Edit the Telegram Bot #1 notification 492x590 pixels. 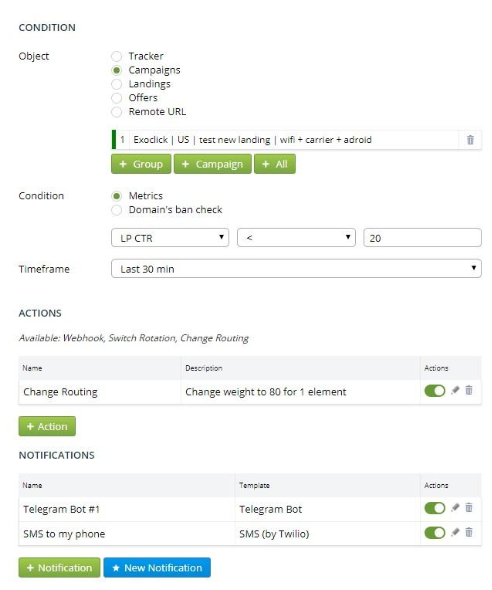[x=455, y=508]
